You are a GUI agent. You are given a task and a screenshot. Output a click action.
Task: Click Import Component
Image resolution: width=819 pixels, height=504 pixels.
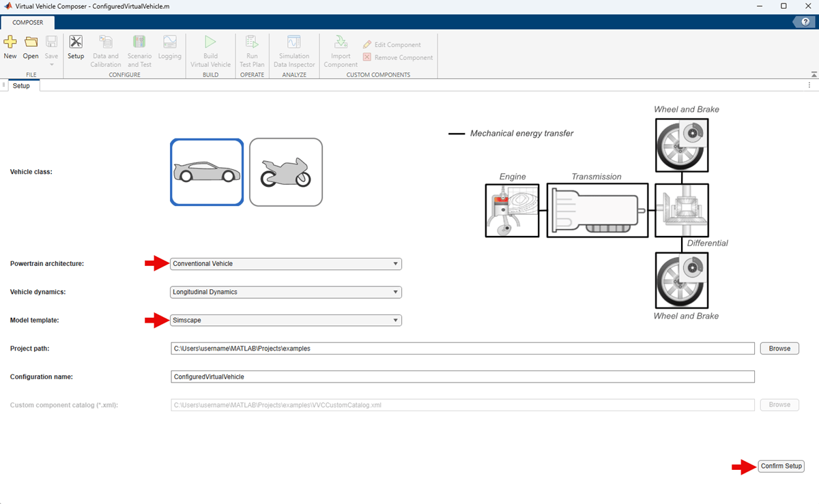(x=341, y=51)
